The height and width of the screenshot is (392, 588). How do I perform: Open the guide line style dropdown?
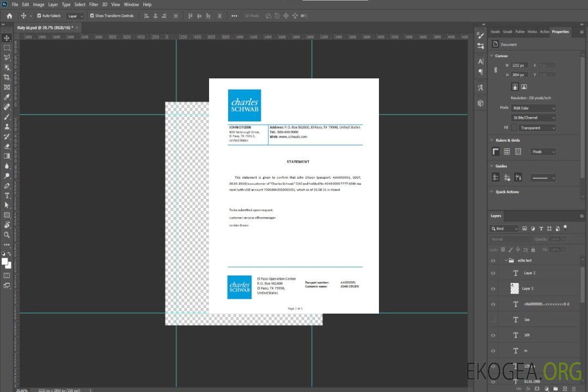click(x=543, y=178)
